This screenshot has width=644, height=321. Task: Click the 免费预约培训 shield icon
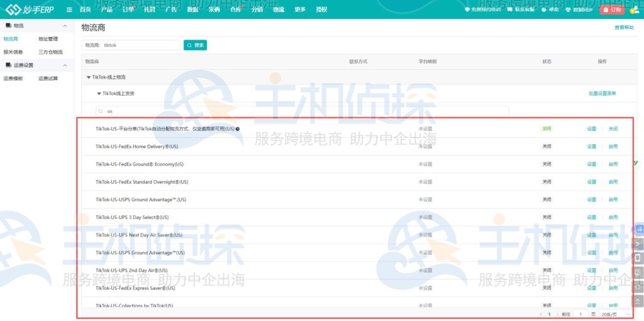click(467, 9)
